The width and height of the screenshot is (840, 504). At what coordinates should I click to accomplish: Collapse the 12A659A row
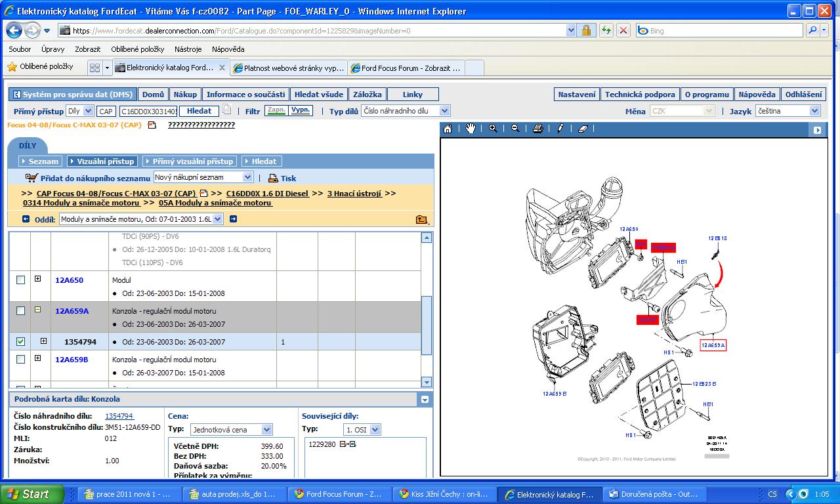pos(37,310)
